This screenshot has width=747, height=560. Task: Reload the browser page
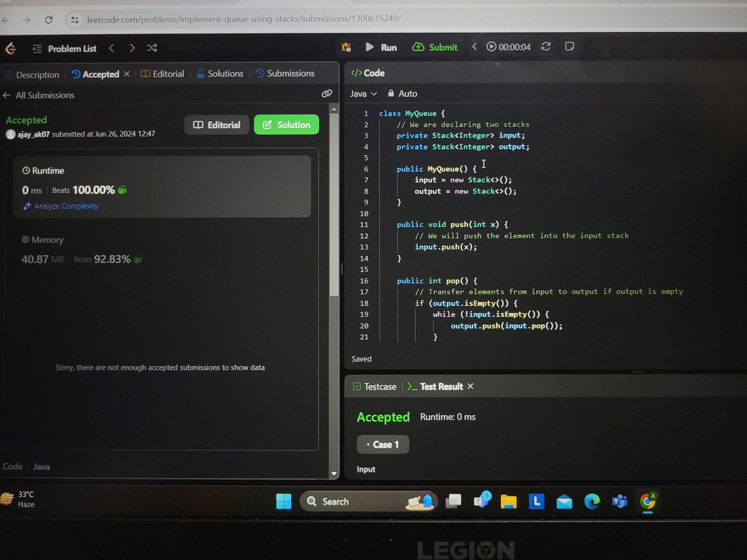pos(49,20)
